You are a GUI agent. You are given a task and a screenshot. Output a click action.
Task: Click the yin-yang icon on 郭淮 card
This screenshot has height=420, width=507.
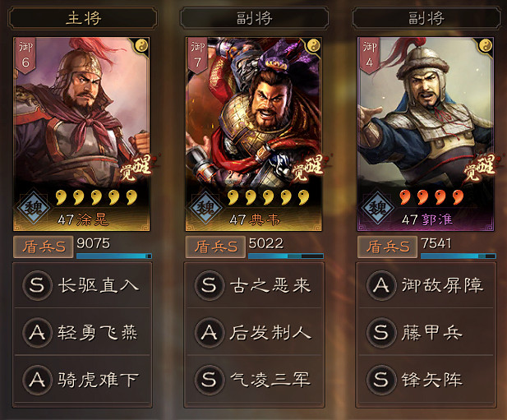pos(486,45)
